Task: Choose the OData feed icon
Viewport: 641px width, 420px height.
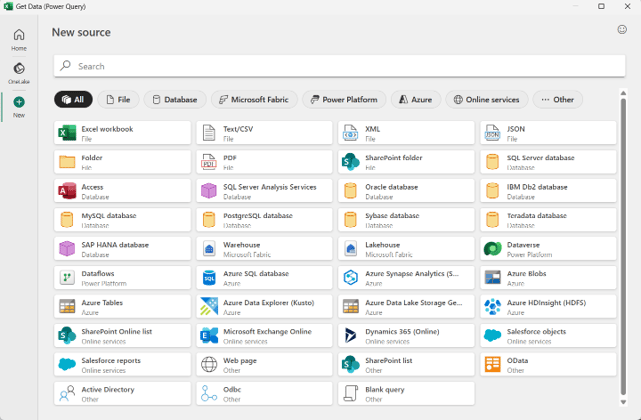Action: 493,364
